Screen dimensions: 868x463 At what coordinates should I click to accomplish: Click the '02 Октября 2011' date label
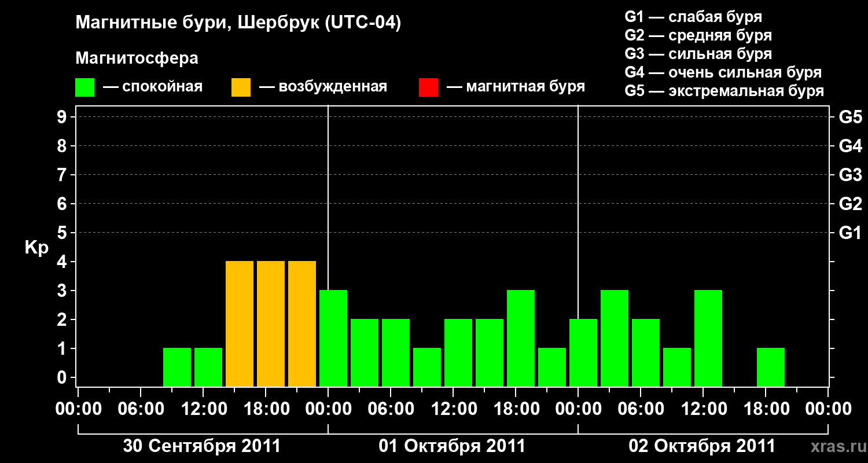point(702,446)
